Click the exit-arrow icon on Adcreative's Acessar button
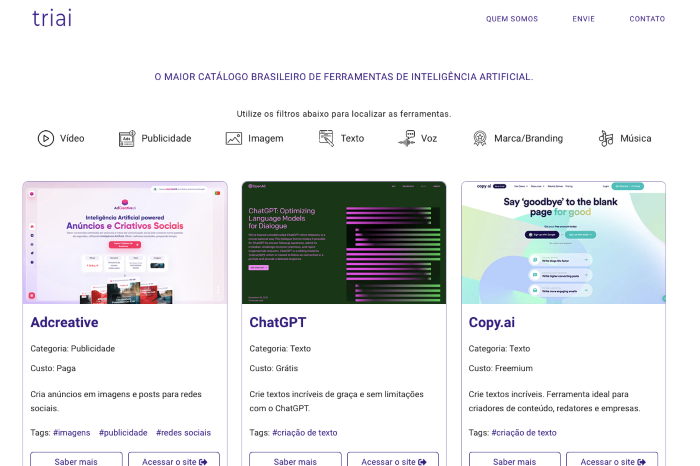Image resolution: width=700 pixels, height=466 pixels. 203,462
